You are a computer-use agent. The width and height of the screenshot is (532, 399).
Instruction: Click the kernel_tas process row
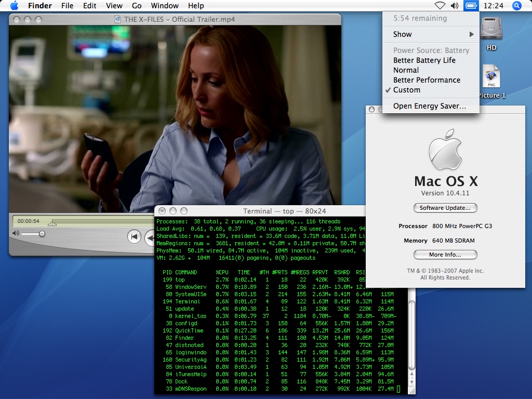(278, 316)
